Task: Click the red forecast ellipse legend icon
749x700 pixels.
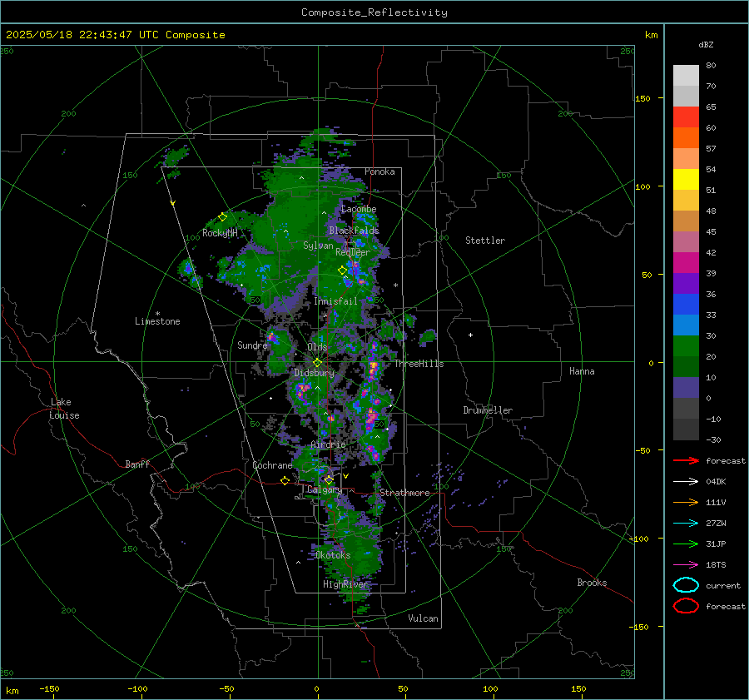Action: pyautogui.click(x=686, y=606)
